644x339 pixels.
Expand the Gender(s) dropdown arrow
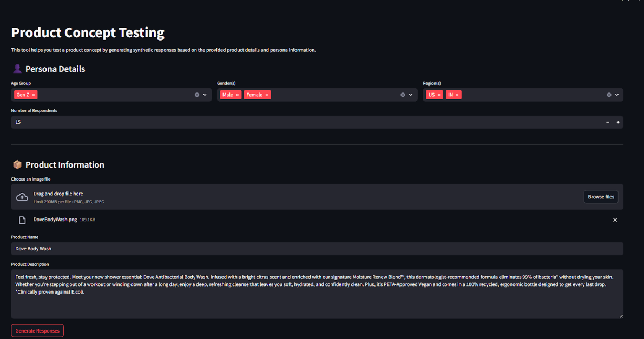tap(411, 95)
